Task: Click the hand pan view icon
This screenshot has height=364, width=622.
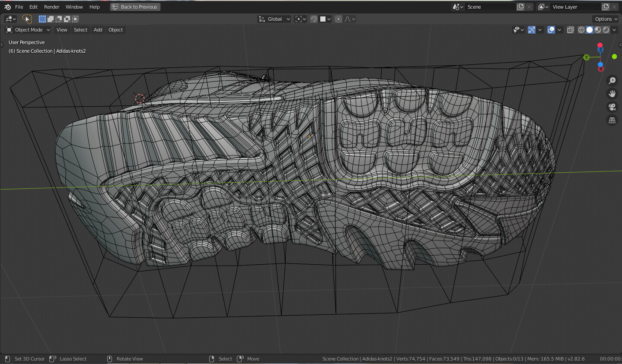Action: coord(612,94)
